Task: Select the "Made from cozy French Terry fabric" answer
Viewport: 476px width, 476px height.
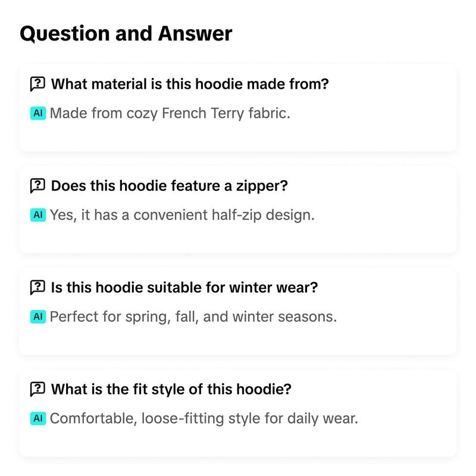Action: click(170, 113)
